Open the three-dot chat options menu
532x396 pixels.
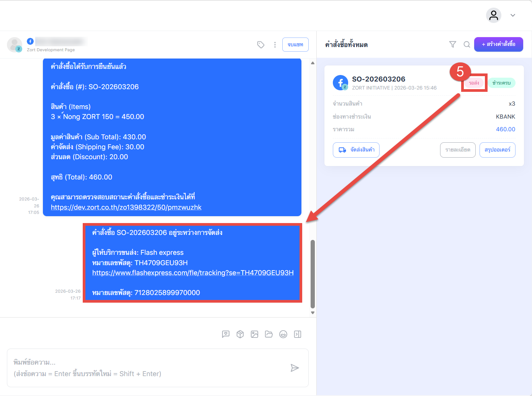click(275, 45)
